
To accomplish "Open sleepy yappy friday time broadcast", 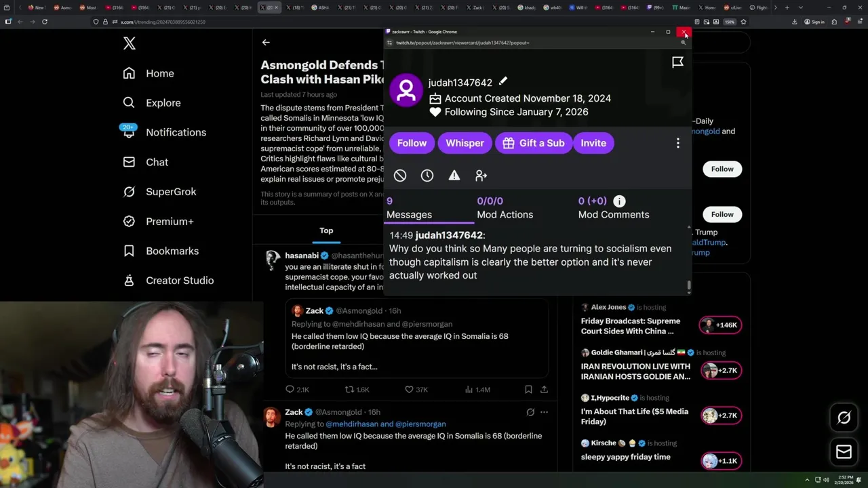I will (626, 457).
